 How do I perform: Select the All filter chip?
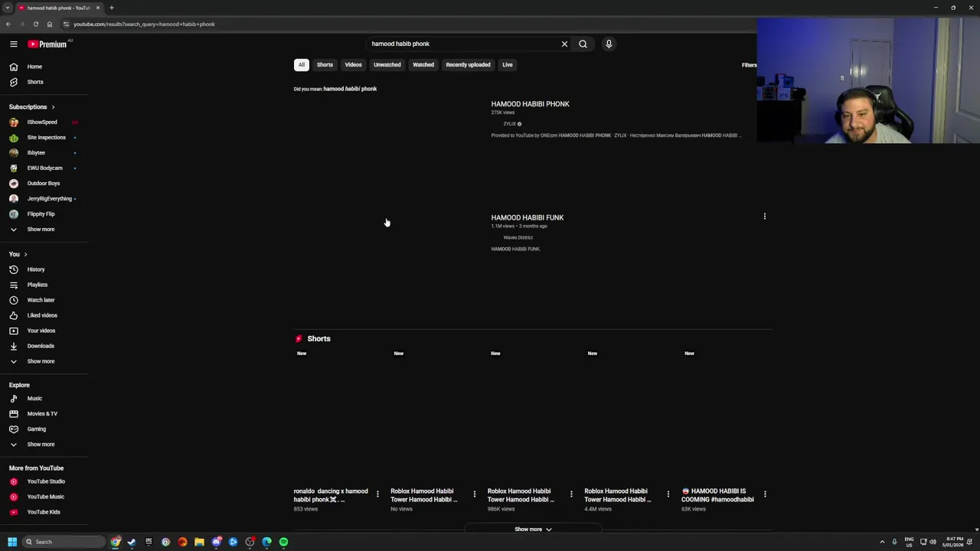302,65
